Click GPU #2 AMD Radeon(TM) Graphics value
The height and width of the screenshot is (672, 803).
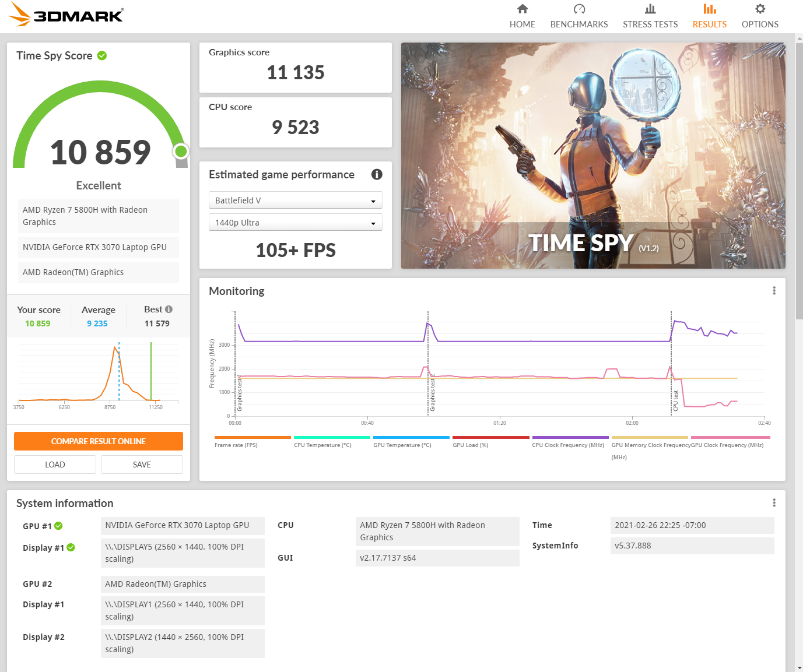pos(183,584)
